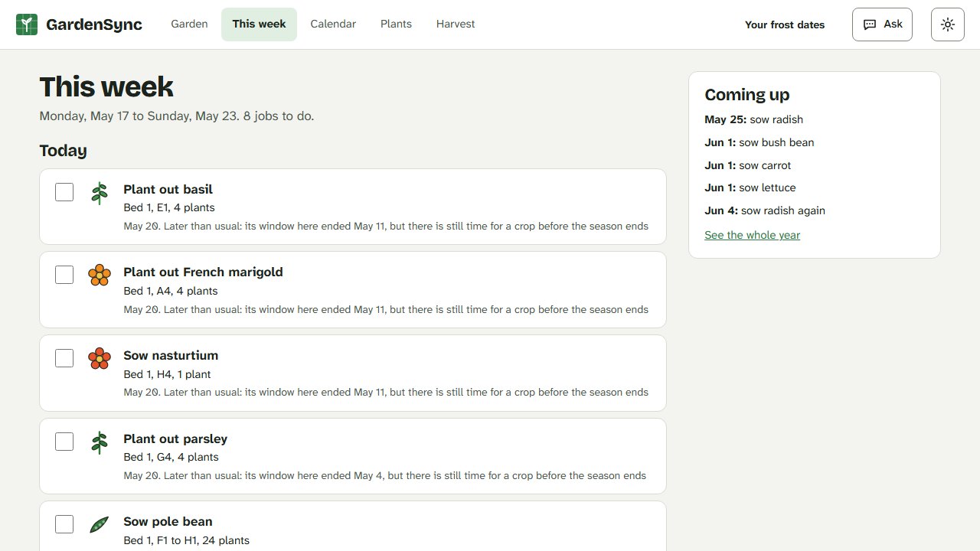Click 'Jun 1: sow carrot' entry
The height and width of the screenshot is (551, 980).
click(748, 165)
